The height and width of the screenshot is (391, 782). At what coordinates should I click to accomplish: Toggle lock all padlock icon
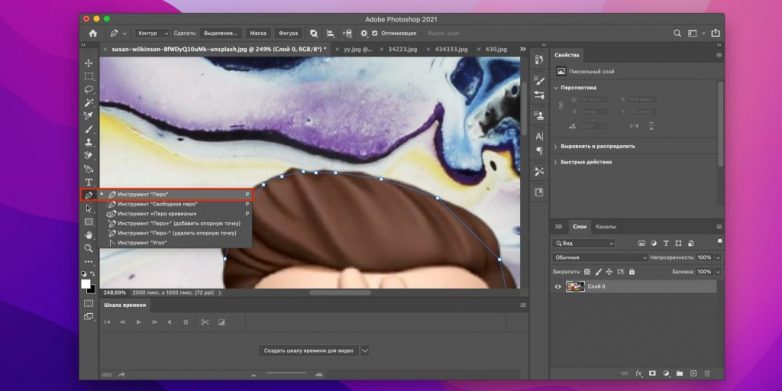point(632,272)
